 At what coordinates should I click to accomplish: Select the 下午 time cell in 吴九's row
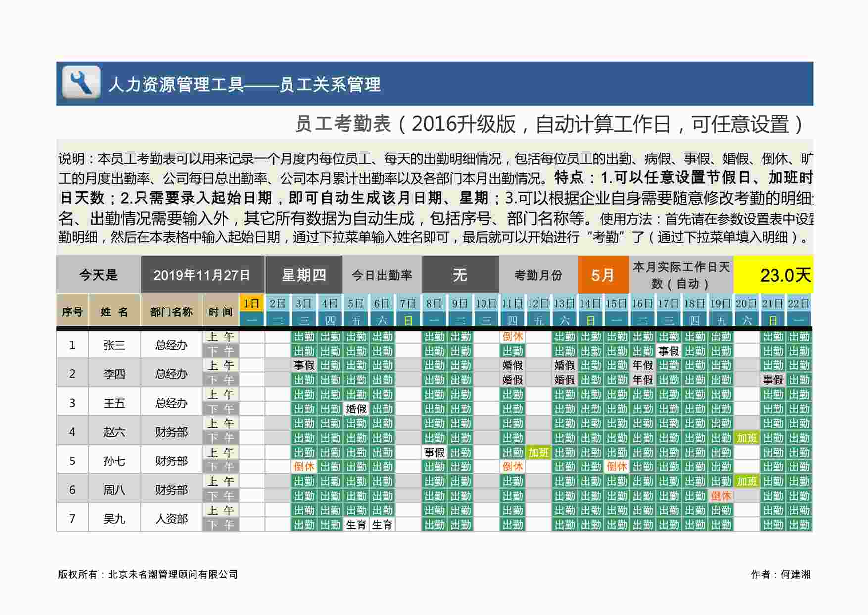tap(221, 524)
